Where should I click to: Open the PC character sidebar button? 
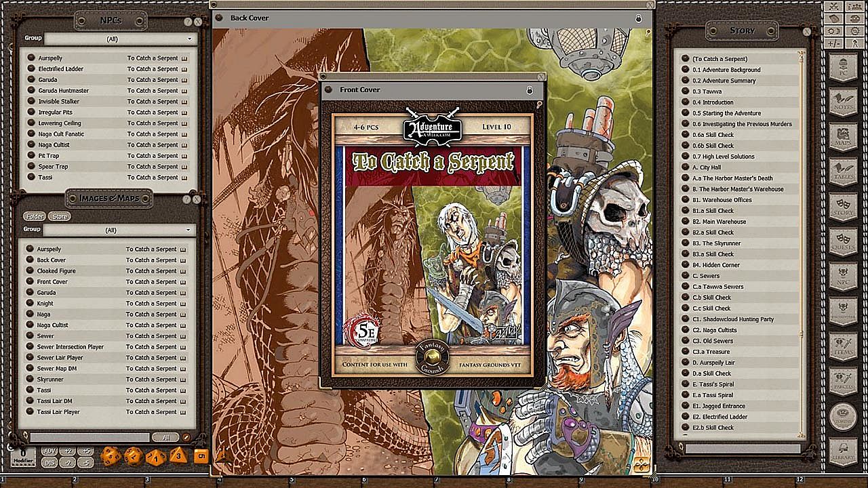click(843, 67)
